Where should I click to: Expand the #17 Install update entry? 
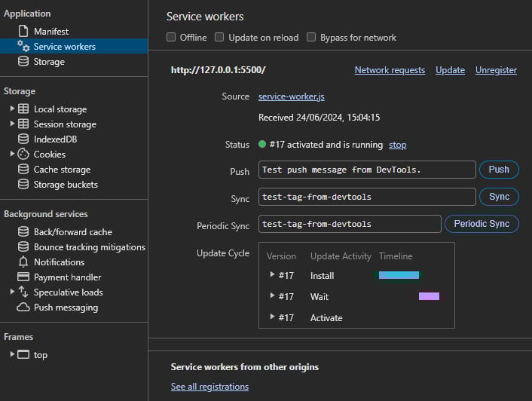coord(272,276)
